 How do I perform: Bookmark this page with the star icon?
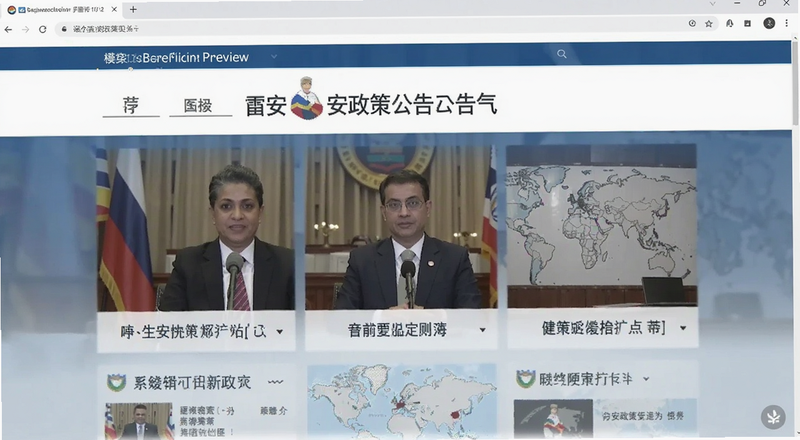coord(709,23)
